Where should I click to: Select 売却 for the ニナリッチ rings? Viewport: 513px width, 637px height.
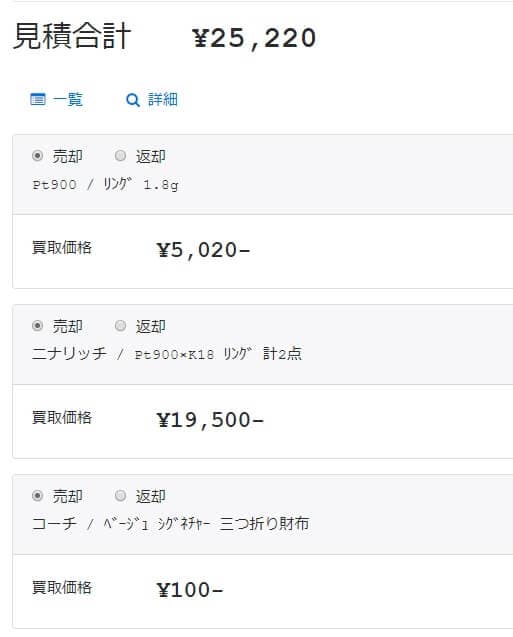(x=37, y=325)
